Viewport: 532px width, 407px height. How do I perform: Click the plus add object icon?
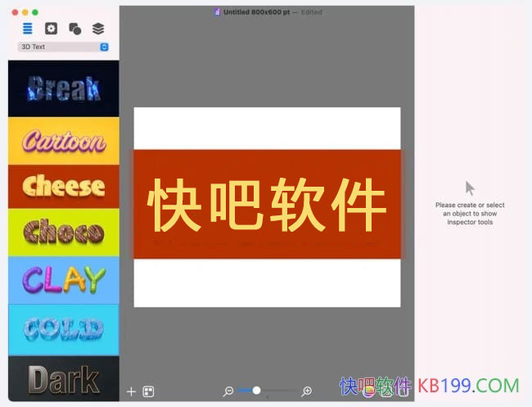click(131, 391)
